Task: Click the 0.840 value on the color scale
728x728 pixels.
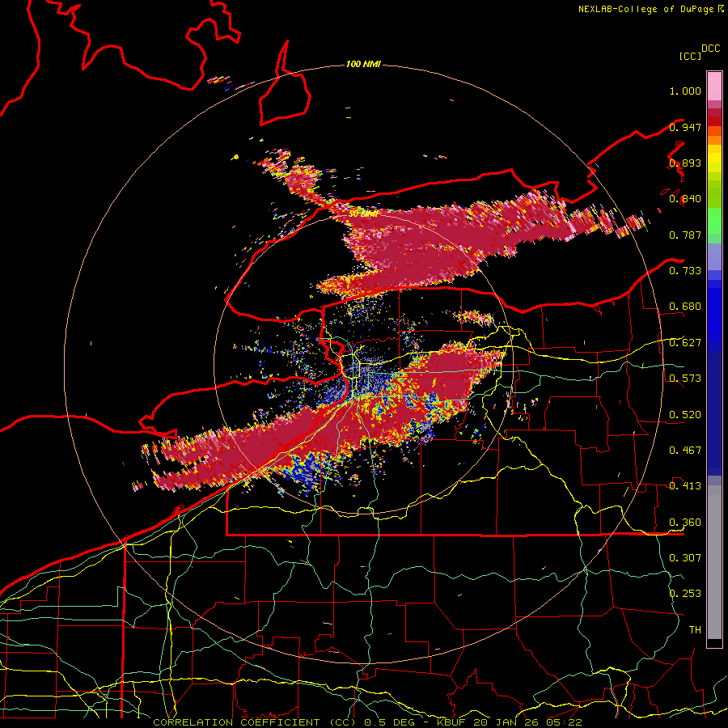Action: tap(685, 199)
